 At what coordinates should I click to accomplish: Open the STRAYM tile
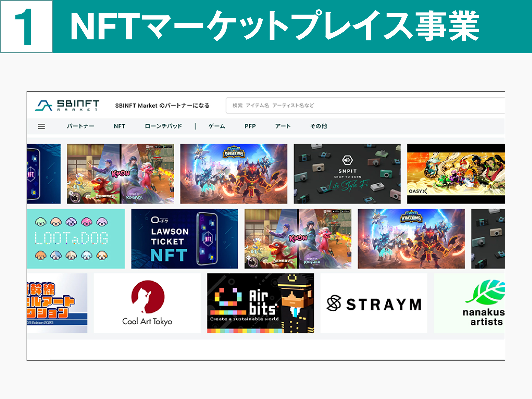point(374,303)
